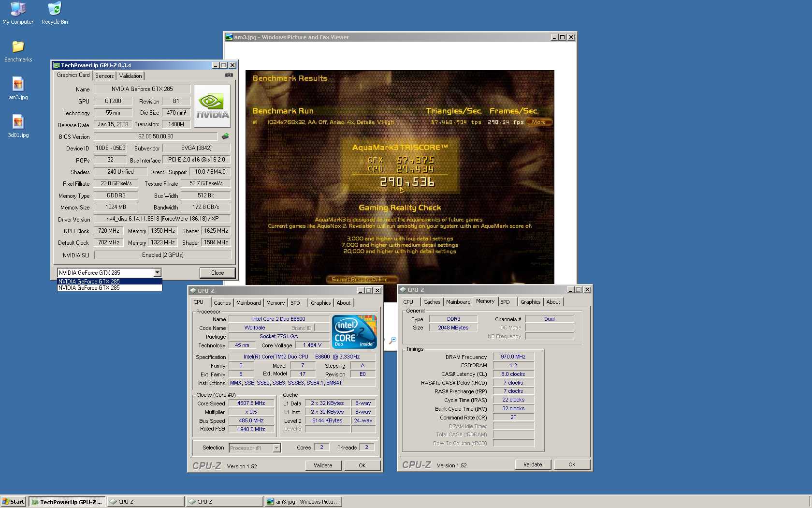Viewport: 812px width, 508px height.
Task: Click Bandwidth value 172.8 GB/s
Action: 206,207
